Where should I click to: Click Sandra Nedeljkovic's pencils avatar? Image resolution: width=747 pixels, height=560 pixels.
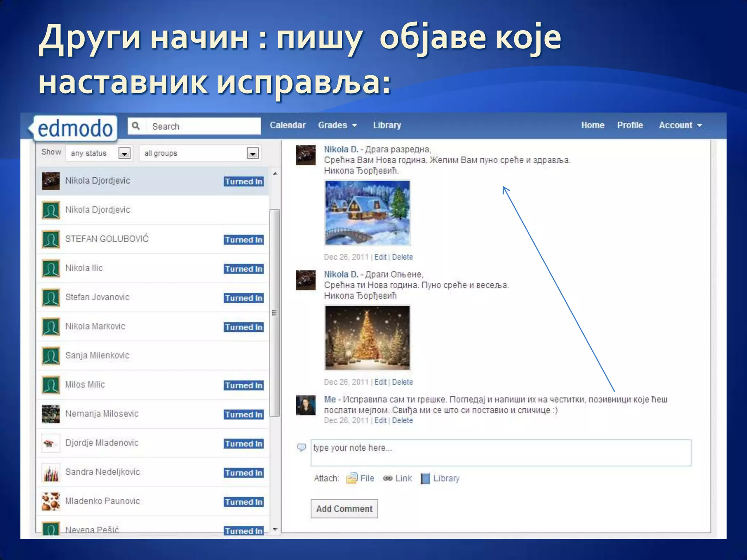click(51, 472)
